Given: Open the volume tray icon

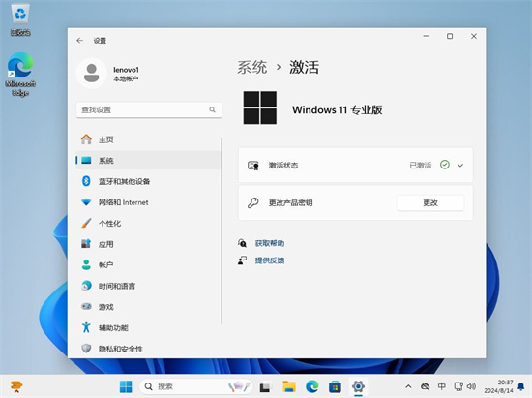Looking at the screenshot, I should (471, 386).
